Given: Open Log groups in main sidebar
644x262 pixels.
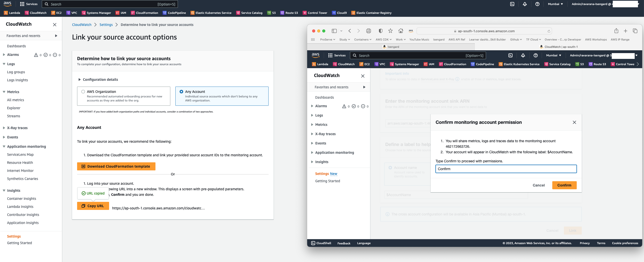Looking at the screenshot, I should 16,72.
